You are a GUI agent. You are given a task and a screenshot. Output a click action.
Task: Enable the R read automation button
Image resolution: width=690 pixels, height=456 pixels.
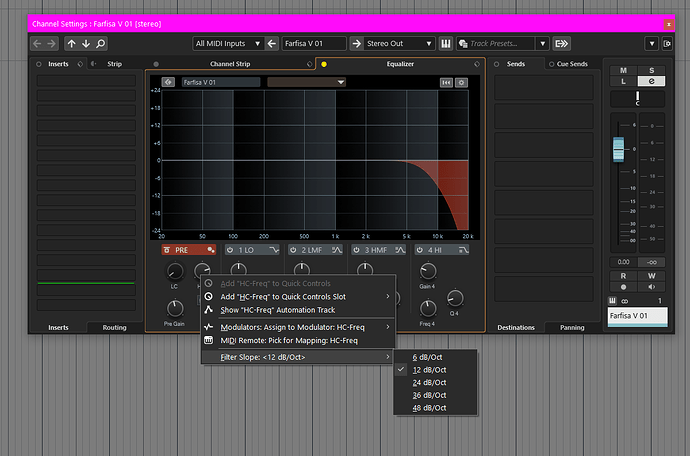click(x=623, y=276)
